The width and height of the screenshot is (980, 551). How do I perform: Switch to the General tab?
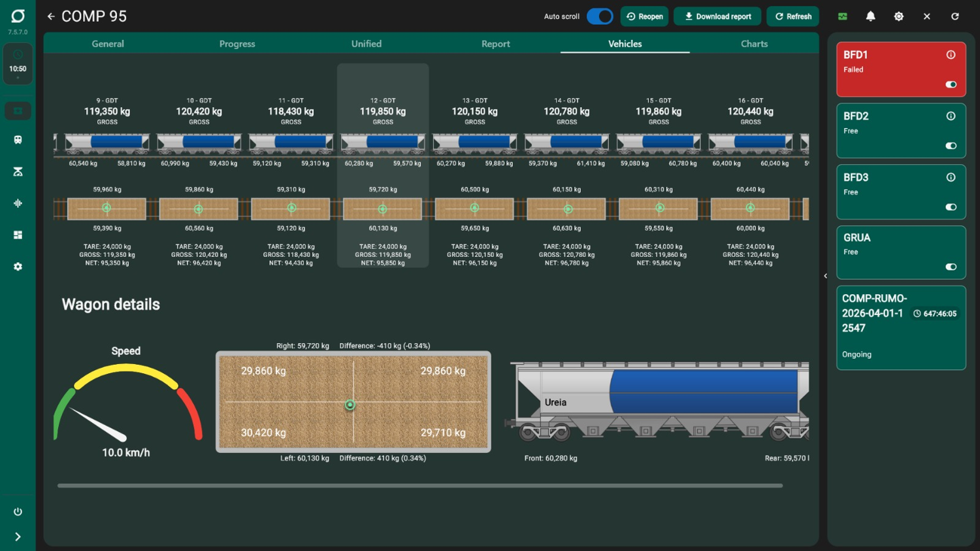tap(108, 44)
